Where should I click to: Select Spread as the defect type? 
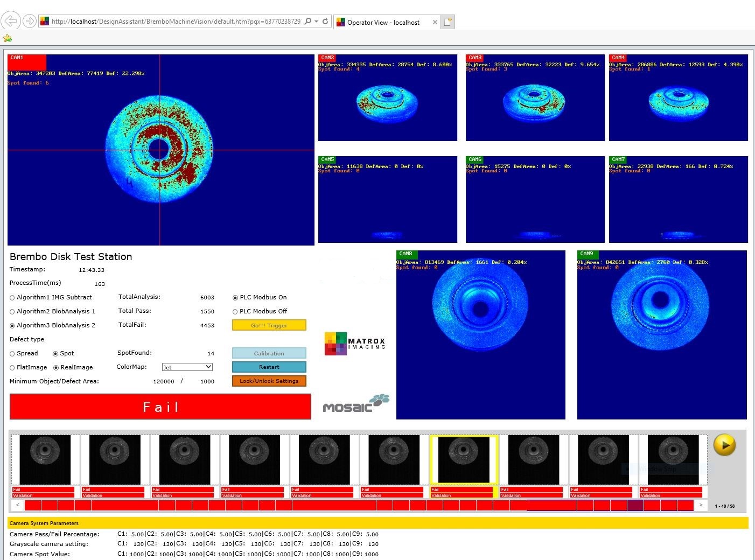click(x=12, y=353)
